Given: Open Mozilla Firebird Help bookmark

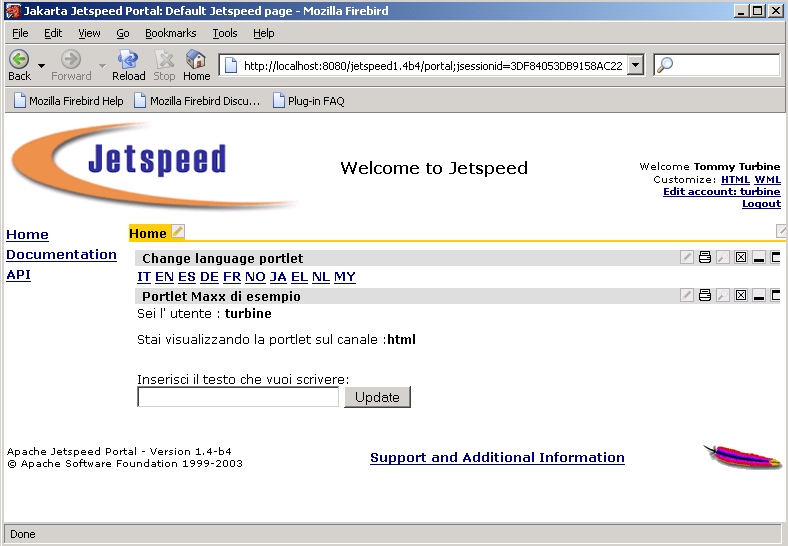Looking at the screenshot, I should pos(69,101).
